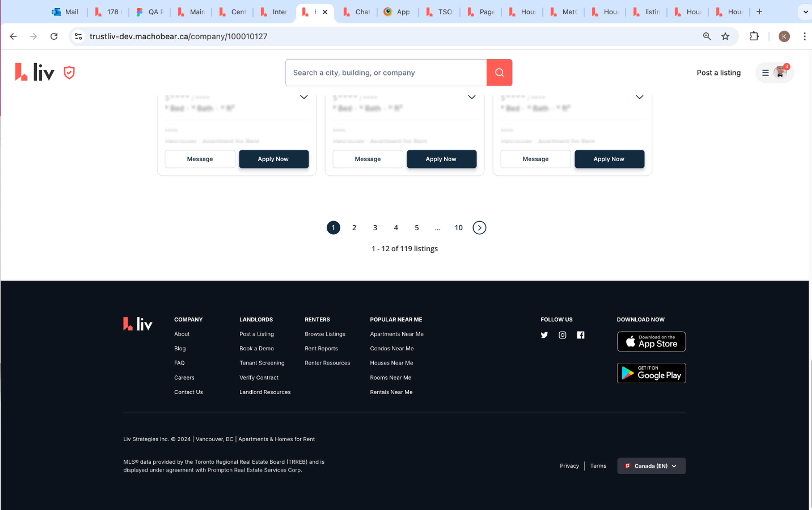Expand the third listing card chevron

pos(639,97)
